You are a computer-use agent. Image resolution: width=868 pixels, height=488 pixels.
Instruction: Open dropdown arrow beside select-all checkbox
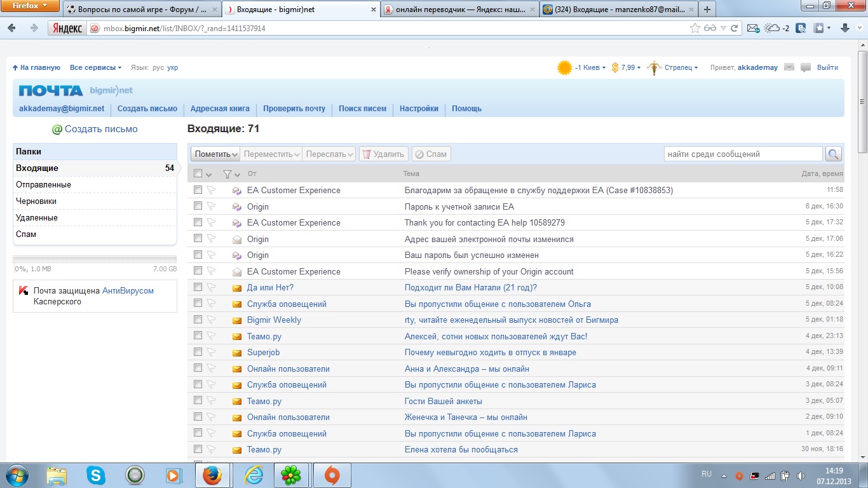(x=209, y=175)
